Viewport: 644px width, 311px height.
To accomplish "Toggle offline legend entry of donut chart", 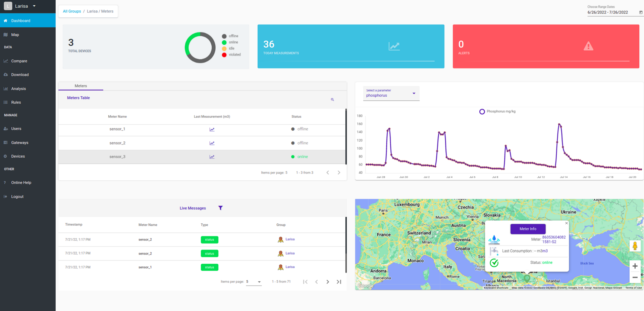I will coord(230,36).
